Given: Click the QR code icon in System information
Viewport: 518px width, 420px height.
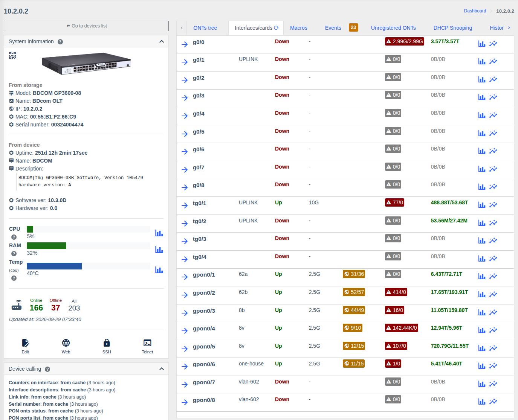Looking at the screenshot, I should (x=12, y=55).
